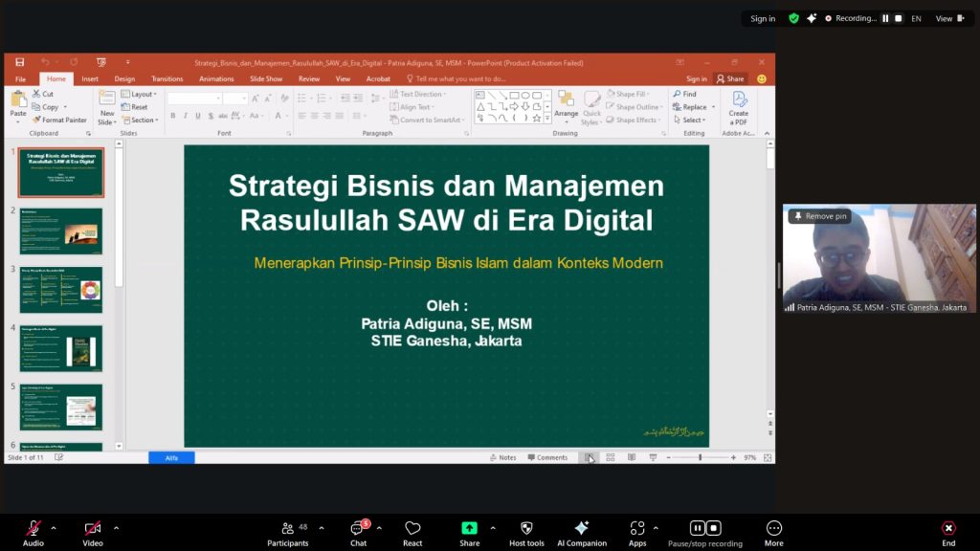Image resolution: width=980 pixels, height=551 pixels.
Task: Expand the audio options arrow
Action: coord(54,527)
